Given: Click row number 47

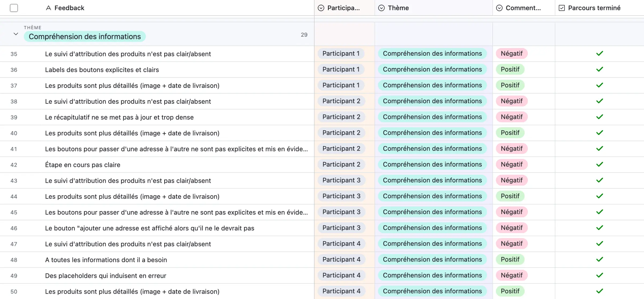Looking at the screenshot, I should tap(14, 244).
